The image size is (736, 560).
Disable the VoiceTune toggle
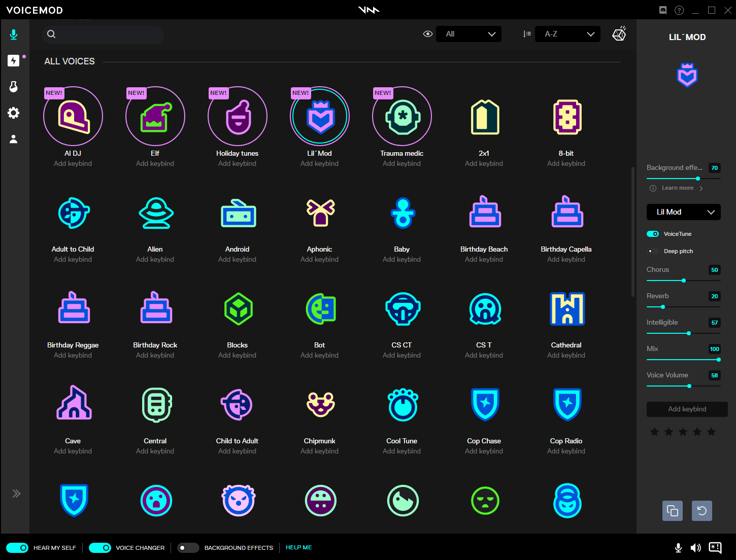tap(653, 234)
